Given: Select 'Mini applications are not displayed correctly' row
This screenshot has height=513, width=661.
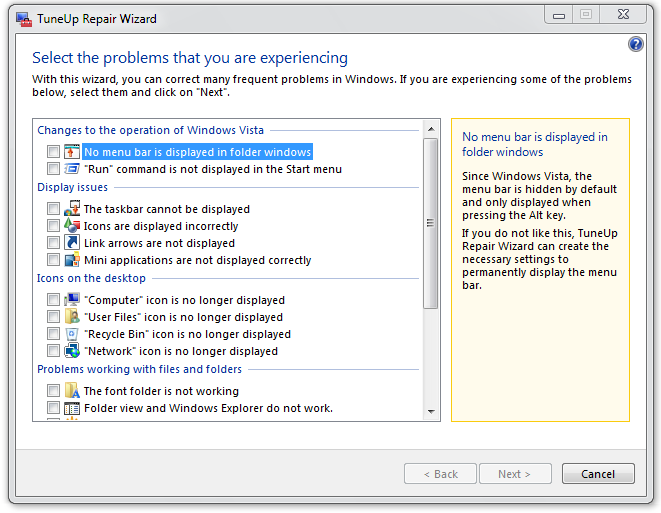Looking at the screenshot, I should 197,260.
